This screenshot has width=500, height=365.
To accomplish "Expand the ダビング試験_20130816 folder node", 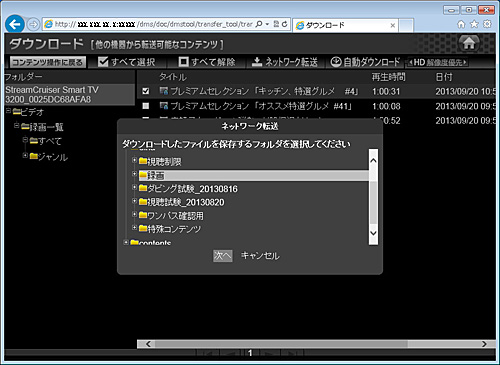I will click(134, 187).
